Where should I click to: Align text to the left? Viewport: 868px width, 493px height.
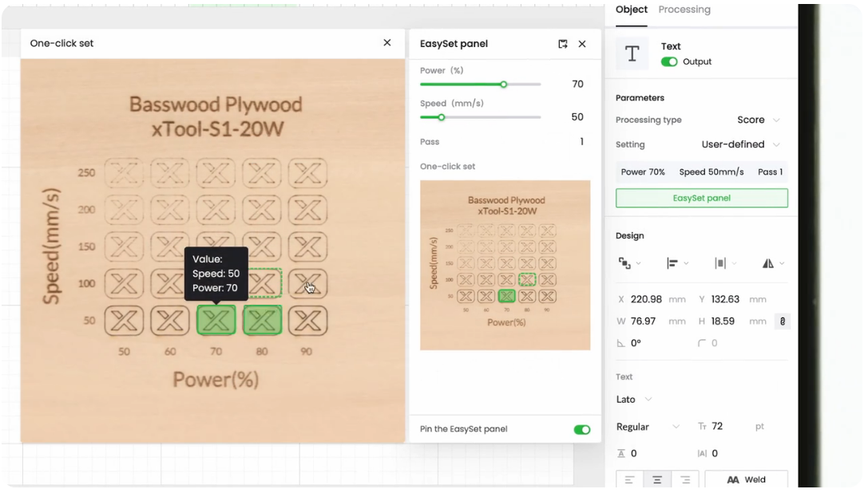coord(629,479)
